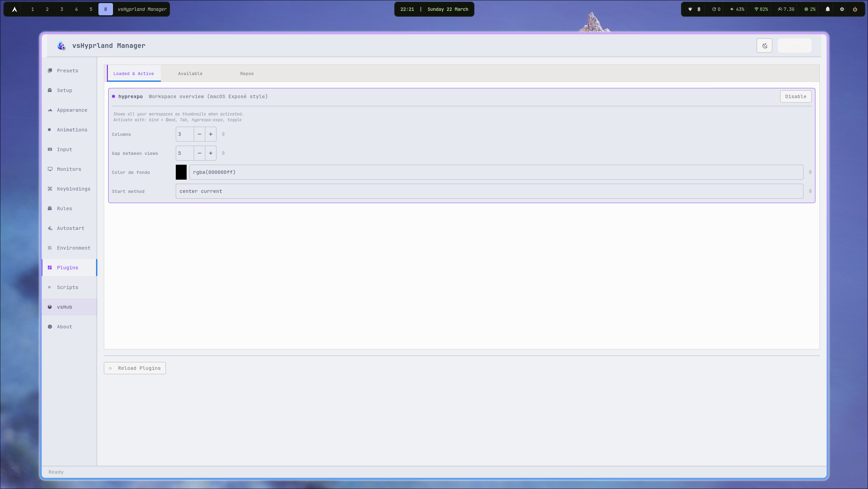The height and width of the screenshot is (489, 868).
Task: Click the info icon beside Gap between views
Action: point(223,153)
